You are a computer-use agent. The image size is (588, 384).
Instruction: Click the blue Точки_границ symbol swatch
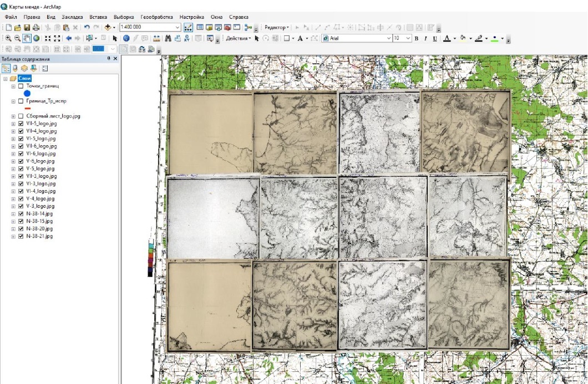pos(27,94)
